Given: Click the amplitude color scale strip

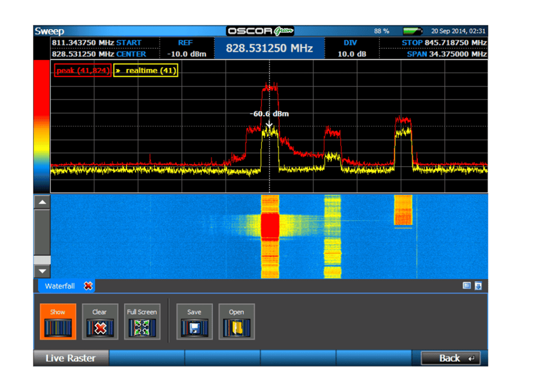Looking at the screenshot, I should click(42, 127).
